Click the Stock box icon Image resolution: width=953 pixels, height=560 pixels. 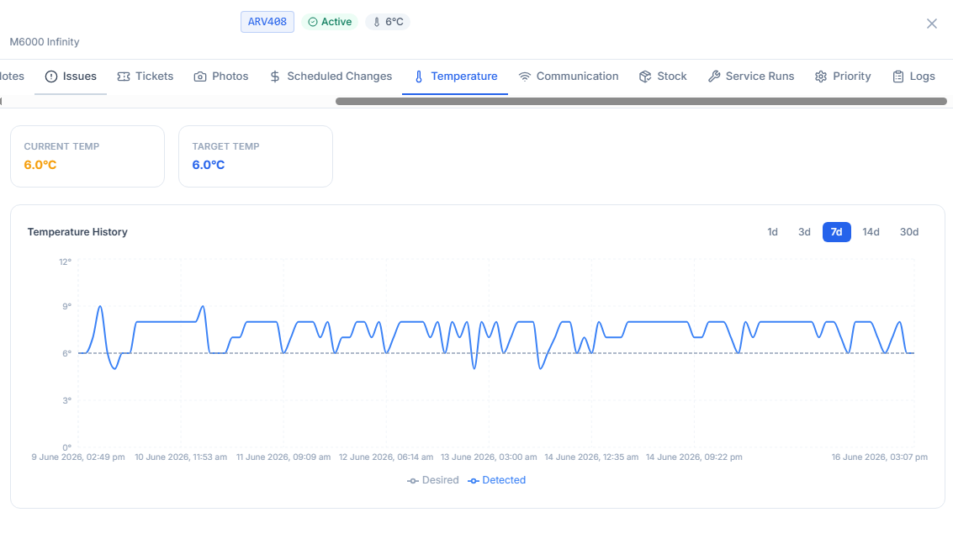click(x=645, y=77)
